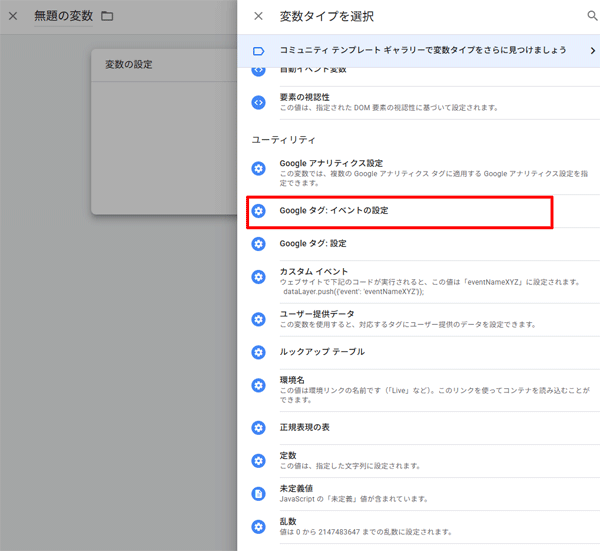Select the ルックアップ テーブル variable type
The width and height of the screenshot is (600, 551).
(322, 352)
